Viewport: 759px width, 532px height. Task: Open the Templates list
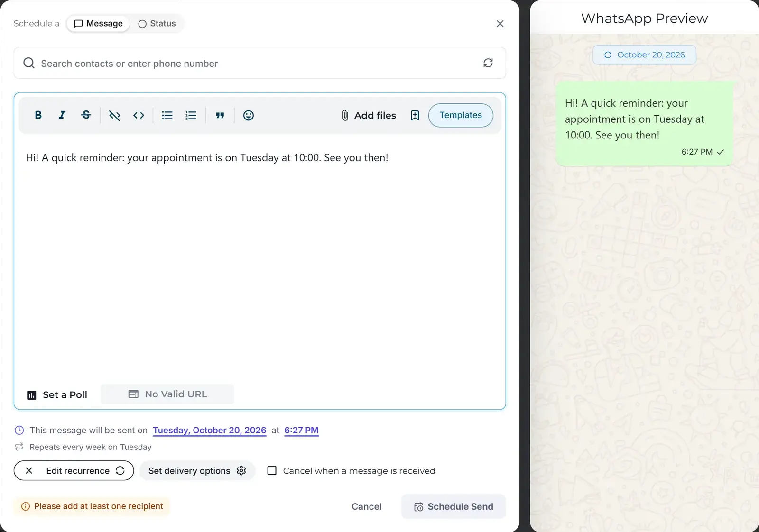click(x=461, y=115)
